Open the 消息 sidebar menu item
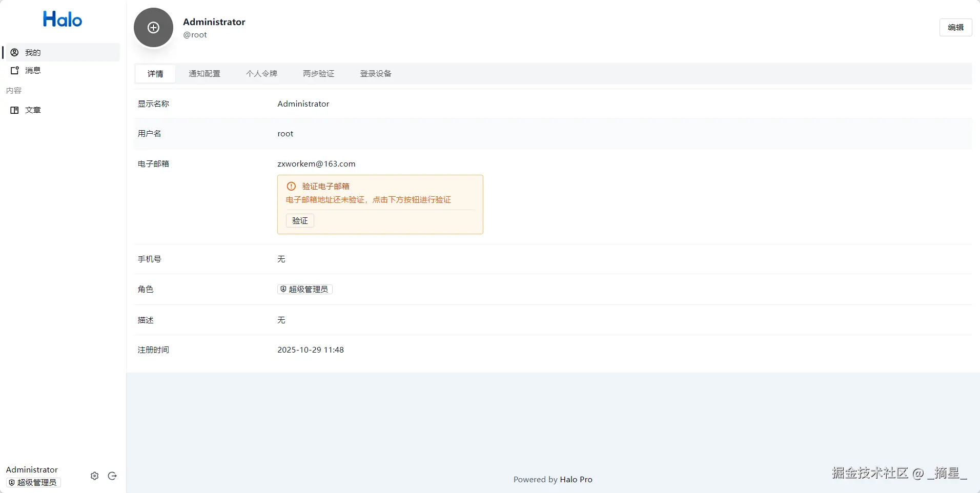Image resolution: width=980 pixels, height=493 pixels. pyautogui.click(x=62, y=70)
